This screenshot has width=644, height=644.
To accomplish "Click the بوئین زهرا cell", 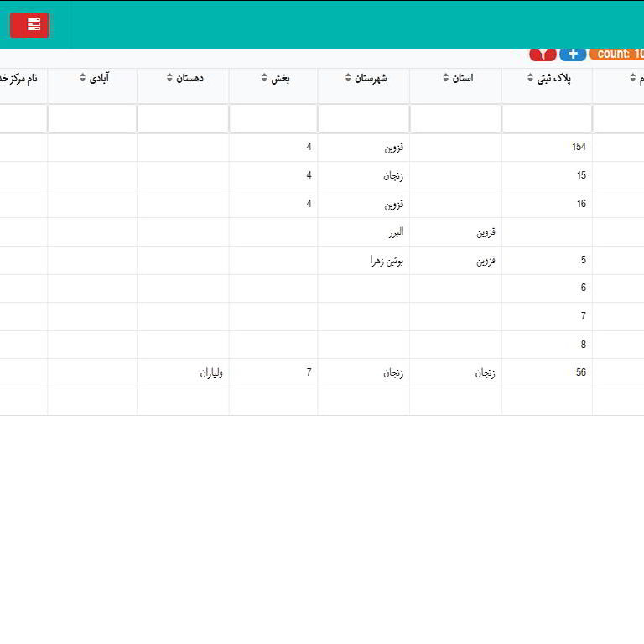I will point(387,260).
